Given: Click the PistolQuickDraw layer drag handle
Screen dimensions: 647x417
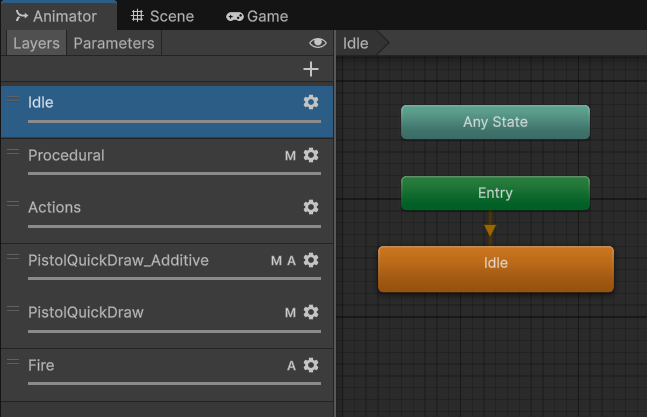Looking at the screenshot, I should click(x=13, y=309).
